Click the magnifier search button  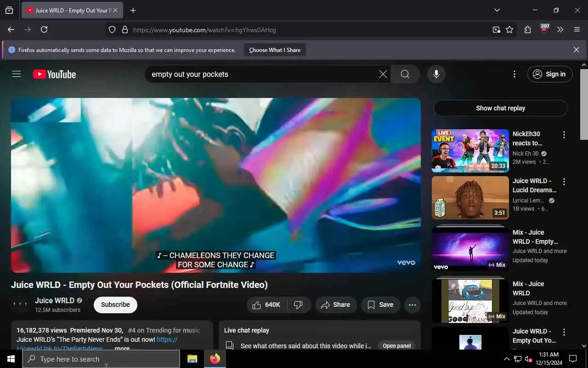click(405, 74)
